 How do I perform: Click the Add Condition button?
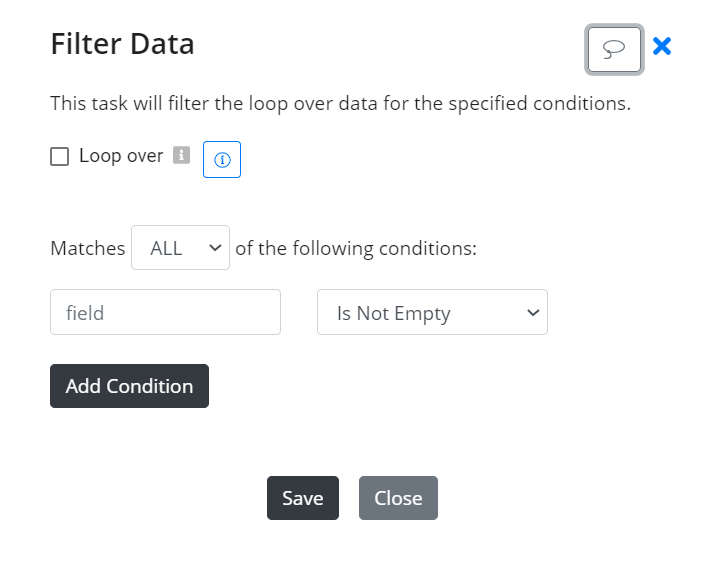[130, 386]
